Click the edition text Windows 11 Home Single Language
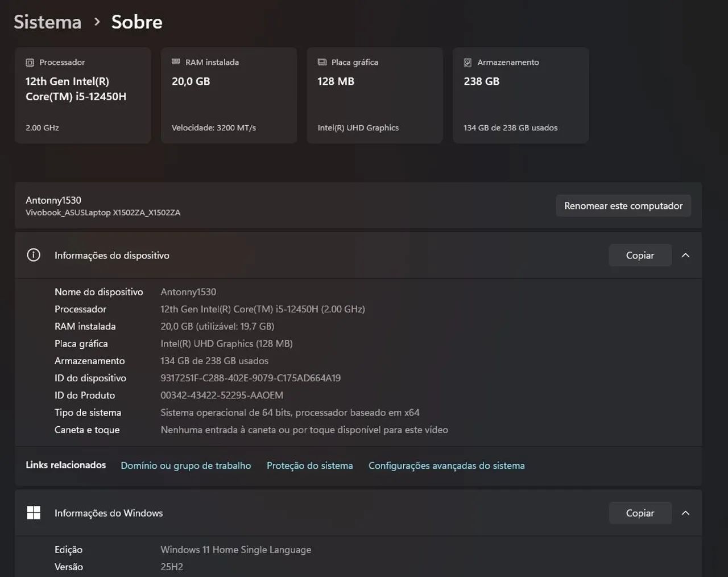 [x=236, y=550]
